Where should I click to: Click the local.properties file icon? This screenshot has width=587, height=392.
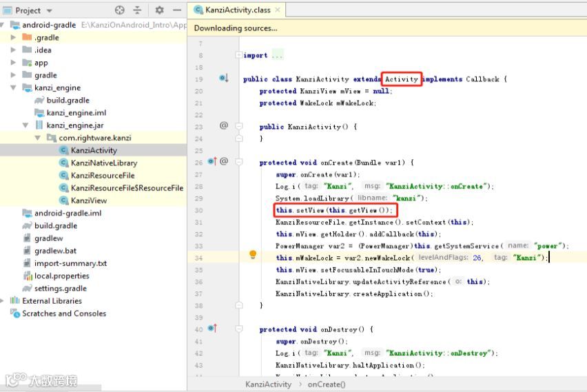[x=28, y=276]
